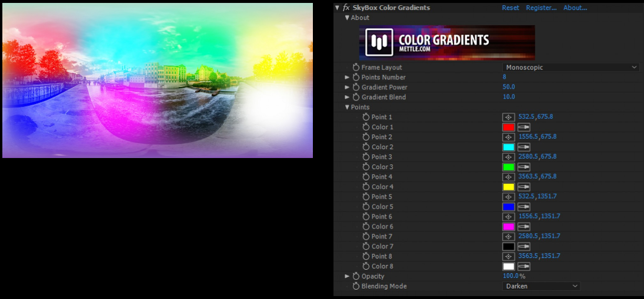Image resolution: width=644 pixels, height=299 pixels.
Task: Click the Gradient Blend value 10.0
Action: pos(509,97)
